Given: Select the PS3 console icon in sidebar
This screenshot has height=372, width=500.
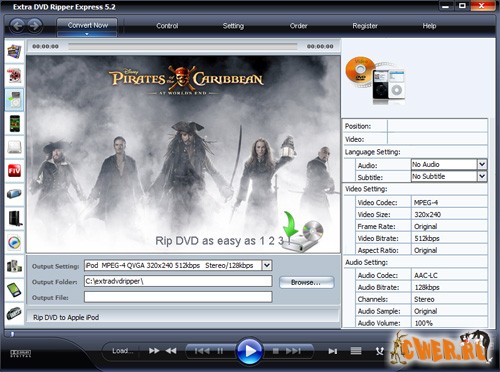Looking at the screenshot, I should pyautogui.click(x=15, y=218).
